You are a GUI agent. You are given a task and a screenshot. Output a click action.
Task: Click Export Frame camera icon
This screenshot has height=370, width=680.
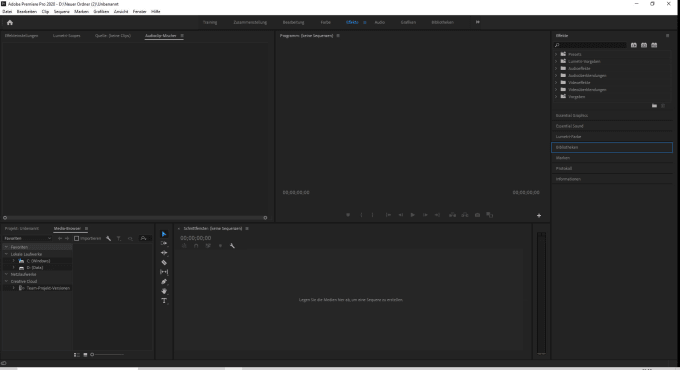pyautogui.click(x=477, y=215)
